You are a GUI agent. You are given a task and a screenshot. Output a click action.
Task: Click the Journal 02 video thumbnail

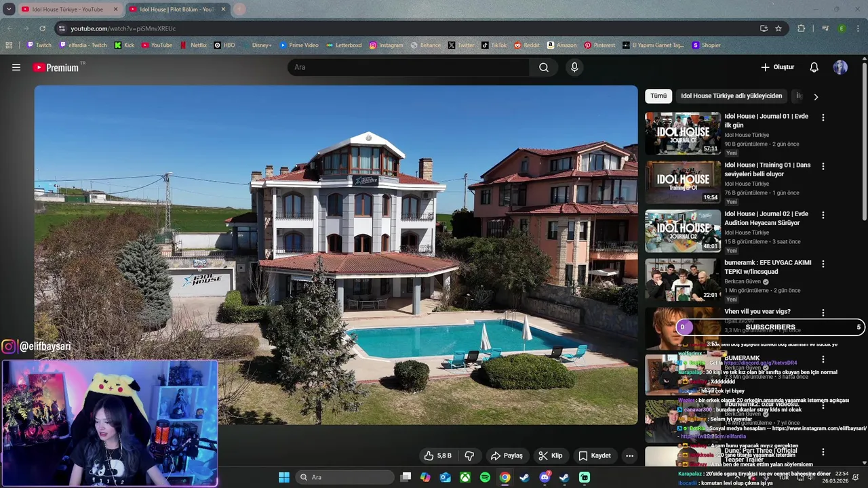click(683, 231)
